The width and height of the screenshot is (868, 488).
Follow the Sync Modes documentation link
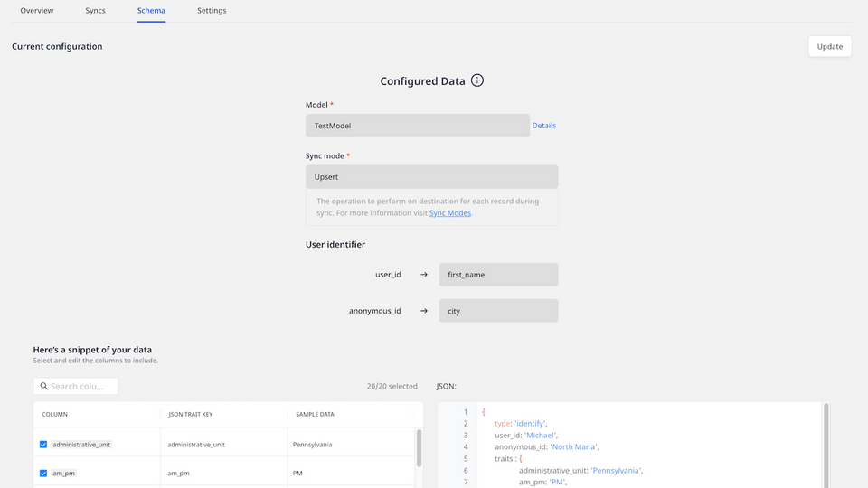tap(449, 213)
